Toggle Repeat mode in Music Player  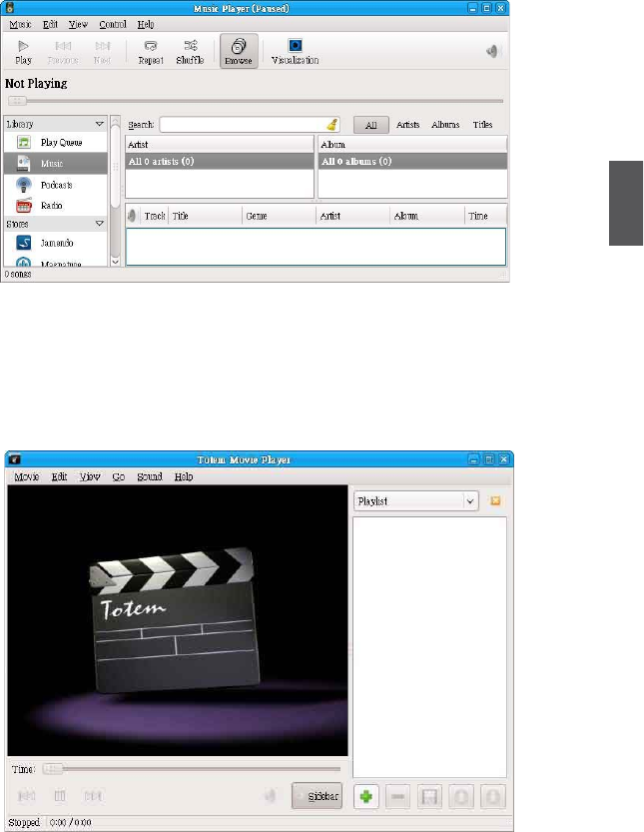151,52
